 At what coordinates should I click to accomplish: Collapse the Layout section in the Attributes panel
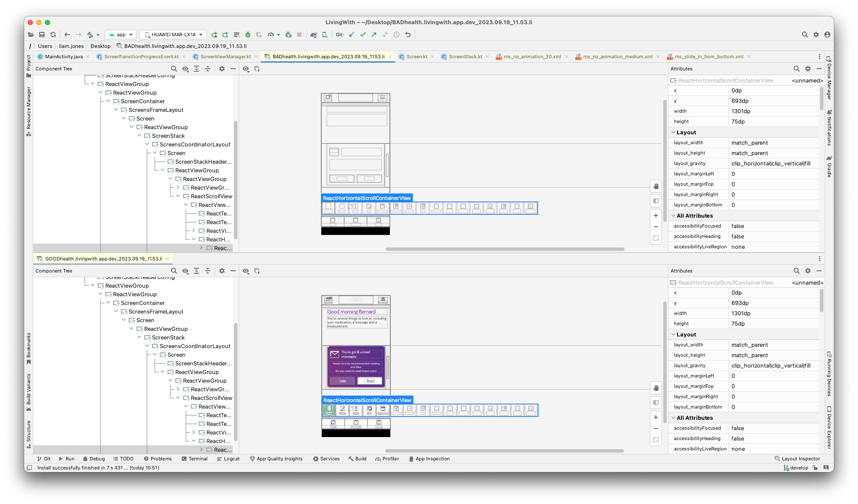point(674,132)
